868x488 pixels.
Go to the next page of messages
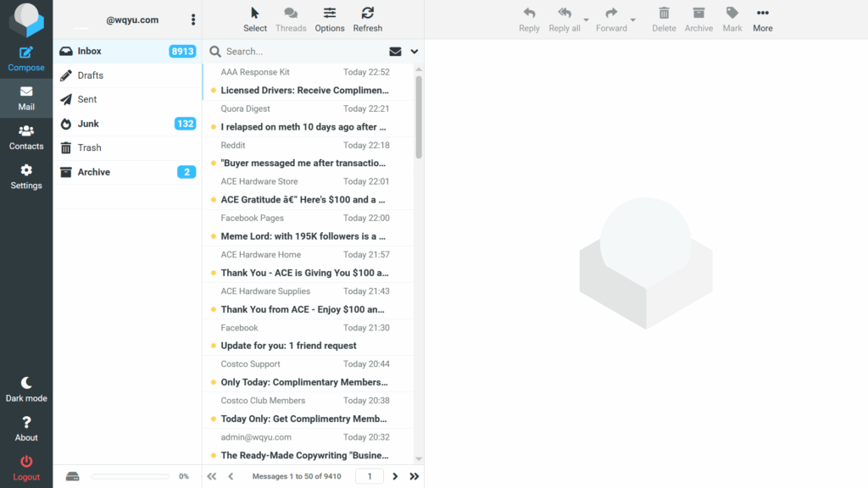395,476
